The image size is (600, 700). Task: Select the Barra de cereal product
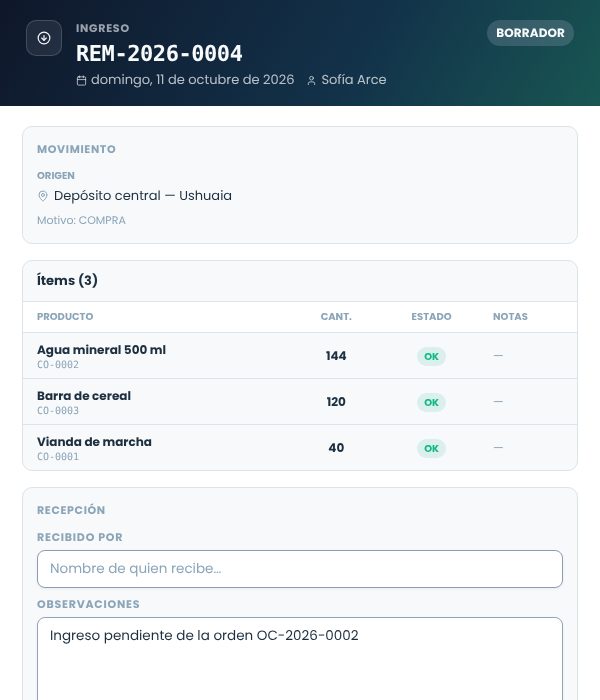coord(84,396)
